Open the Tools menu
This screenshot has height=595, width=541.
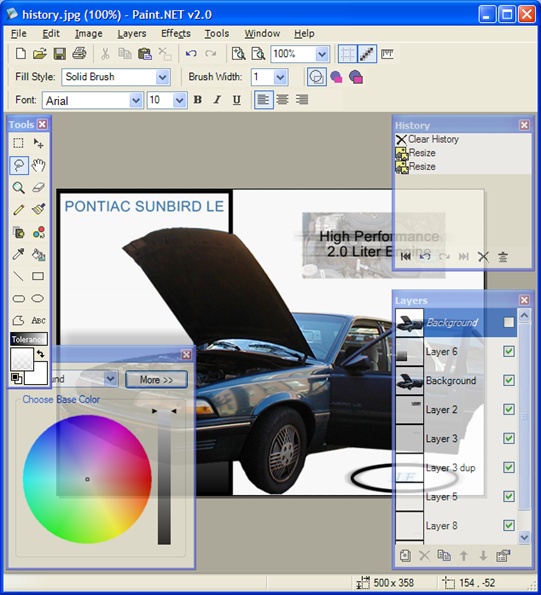pyautogui.click(x=217, y=34)
